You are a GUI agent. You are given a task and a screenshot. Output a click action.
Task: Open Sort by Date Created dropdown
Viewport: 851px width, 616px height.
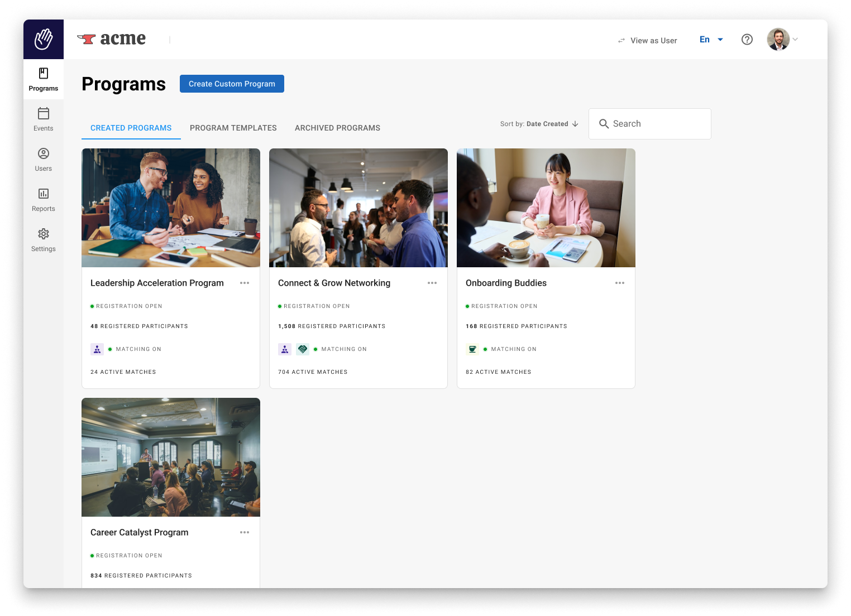pyautogui.click(x=539, y=124)
